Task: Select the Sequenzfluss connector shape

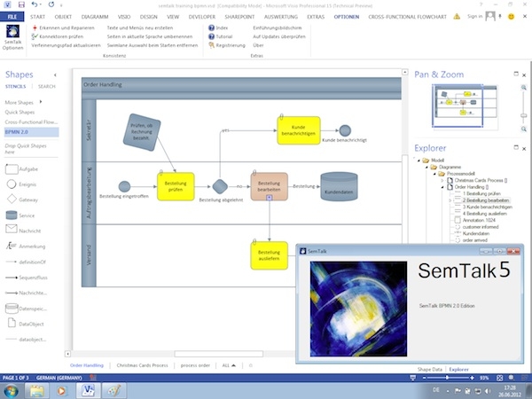Action: coord(27,278)
